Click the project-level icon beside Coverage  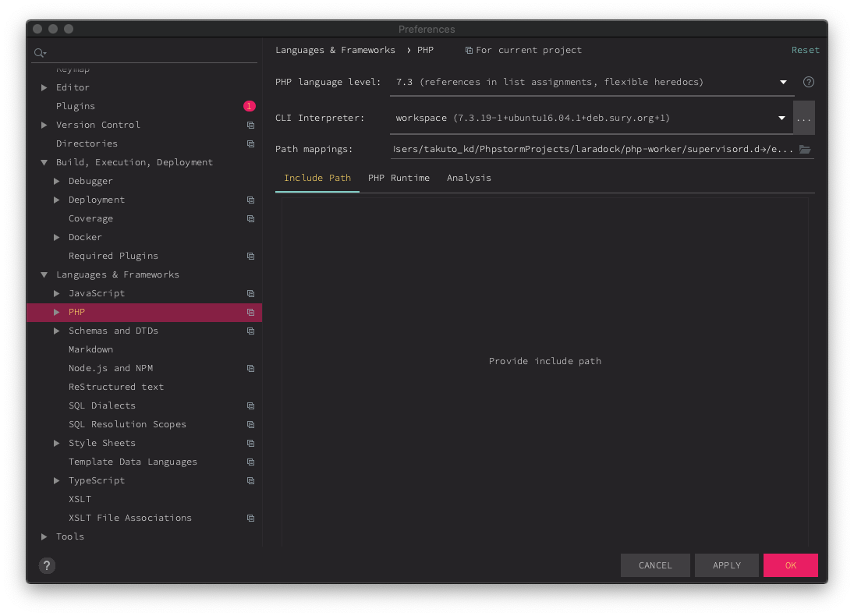tap(250, 218)
